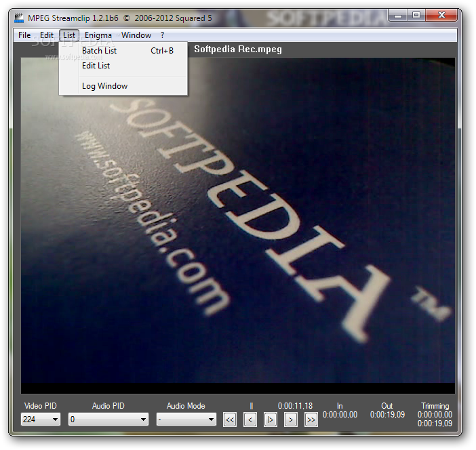This screenshot has width=476, height=450.
Task: Open the Enigma menu
Action: click(98, 35)
